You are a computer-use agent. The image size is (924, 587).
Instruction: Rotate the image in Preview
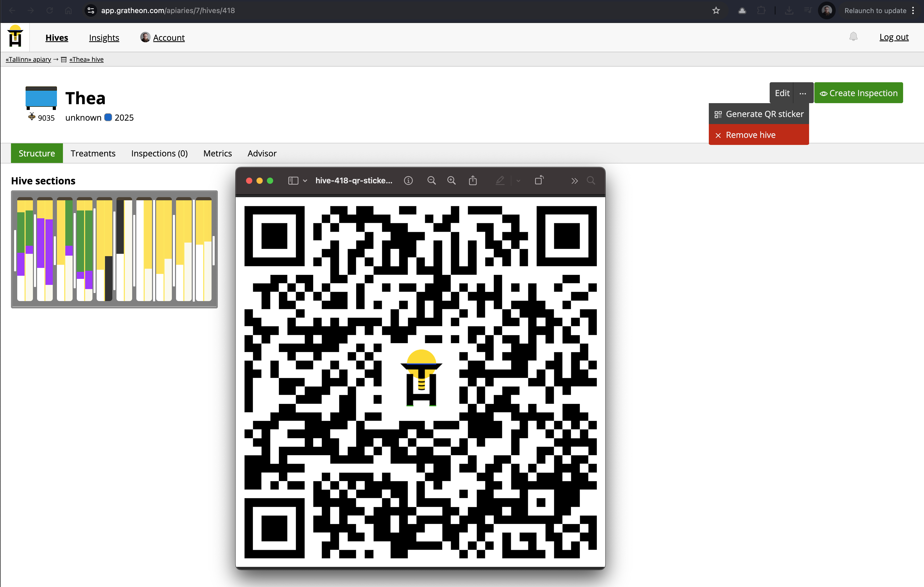(x=539, y=180)
